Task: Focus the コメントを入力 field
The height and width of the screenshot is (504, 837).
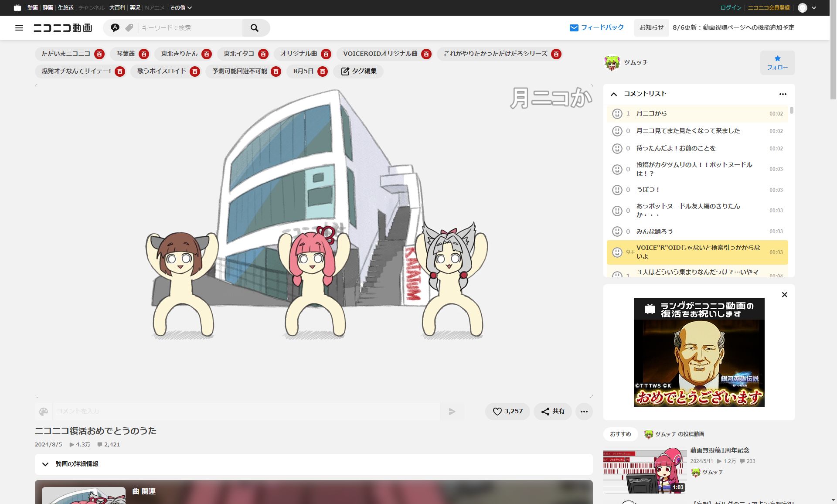Action: click(x=246, y=412)
